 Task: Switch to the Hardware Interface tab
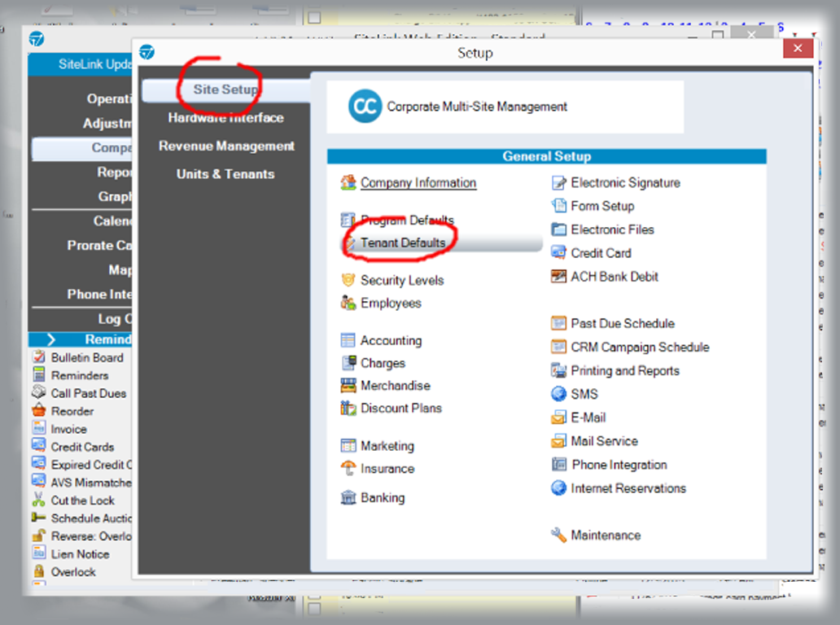pyautogui.click(x=225, y=118)
